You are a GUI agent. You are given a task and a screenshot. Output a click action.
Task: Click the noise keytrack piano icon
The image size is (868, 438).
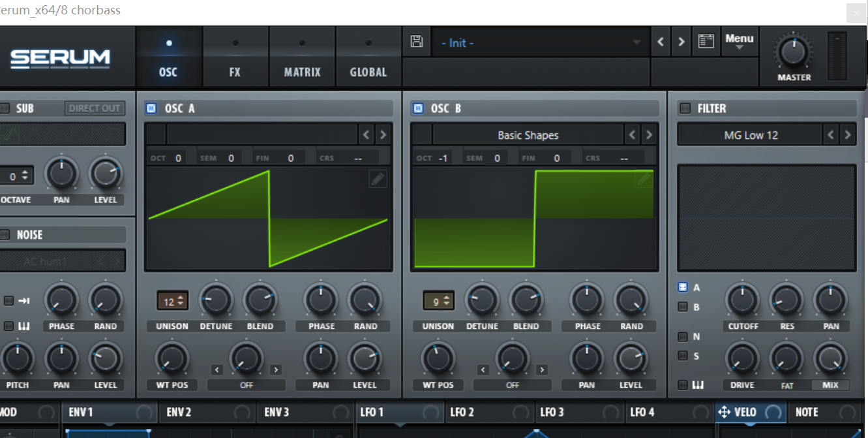pos(25,326)
